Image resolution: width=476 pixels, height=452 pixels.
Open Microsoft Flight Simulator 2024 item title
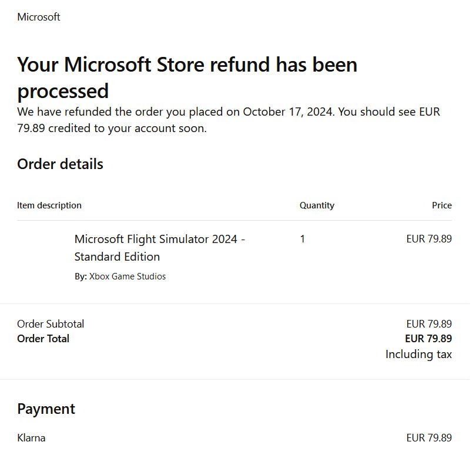point(160,239)
